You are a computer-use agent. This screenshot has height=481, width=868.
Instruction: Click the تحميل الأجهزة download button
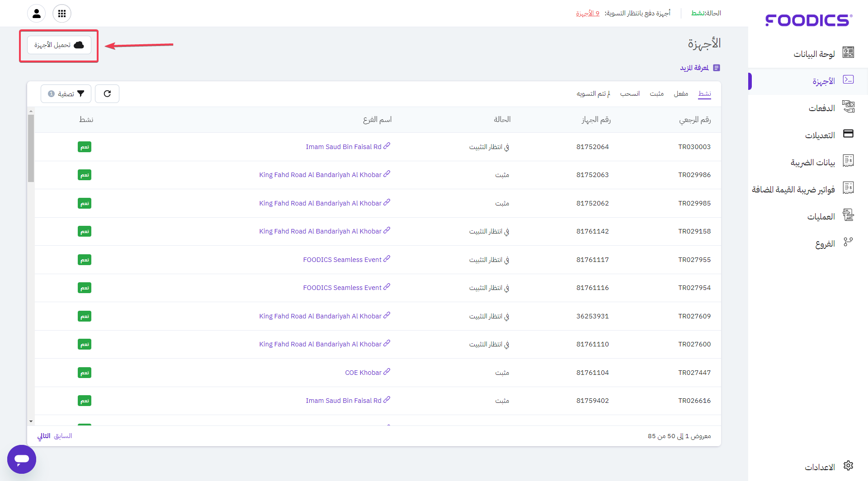pyautogui.click(x=59, y=45)
